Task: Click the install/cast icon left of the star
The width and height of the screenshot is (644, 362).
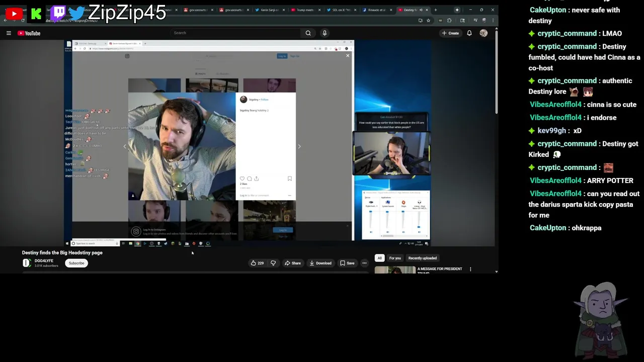Action: point(420,20)
